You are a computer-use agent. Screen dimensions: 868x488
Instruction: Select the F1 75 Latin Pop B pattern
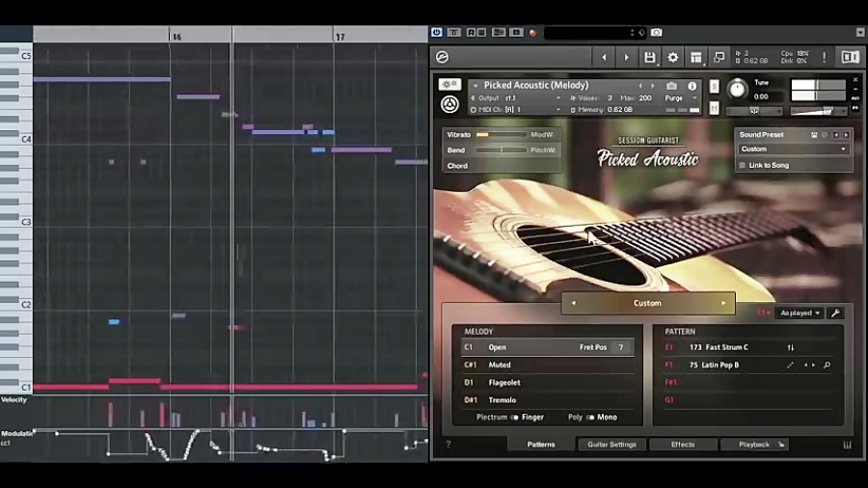pos(747,366)
